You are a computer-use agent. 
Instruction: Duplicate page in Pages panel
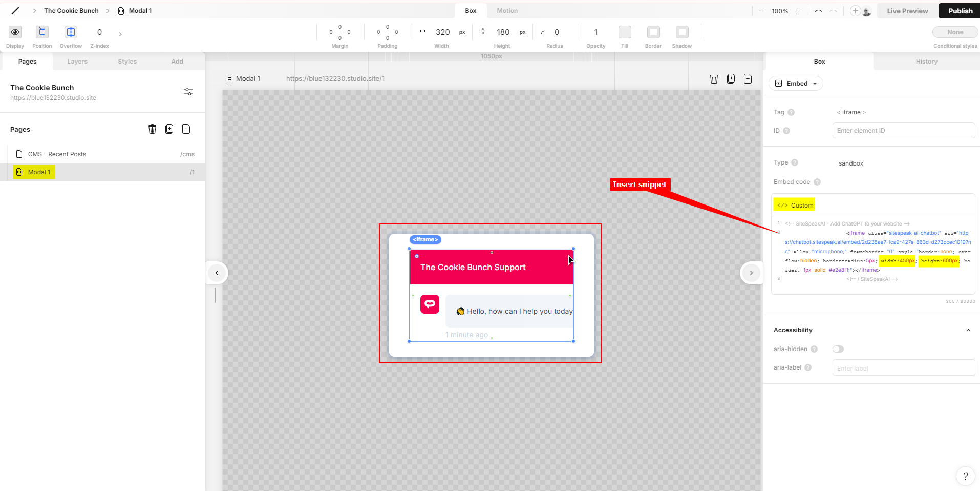click(x=169, y=129)
